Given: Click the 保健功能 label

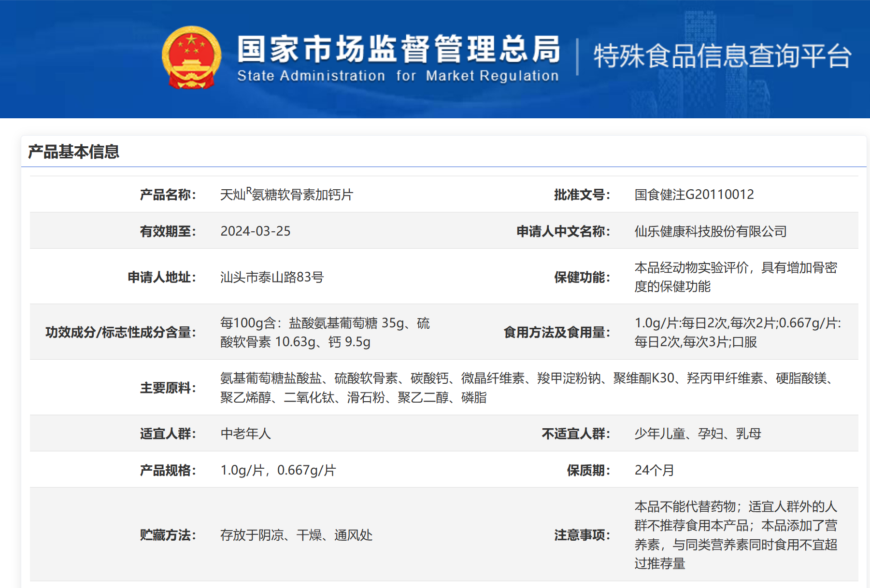Looking at the screenshot, I should click(x=582, y=277).
